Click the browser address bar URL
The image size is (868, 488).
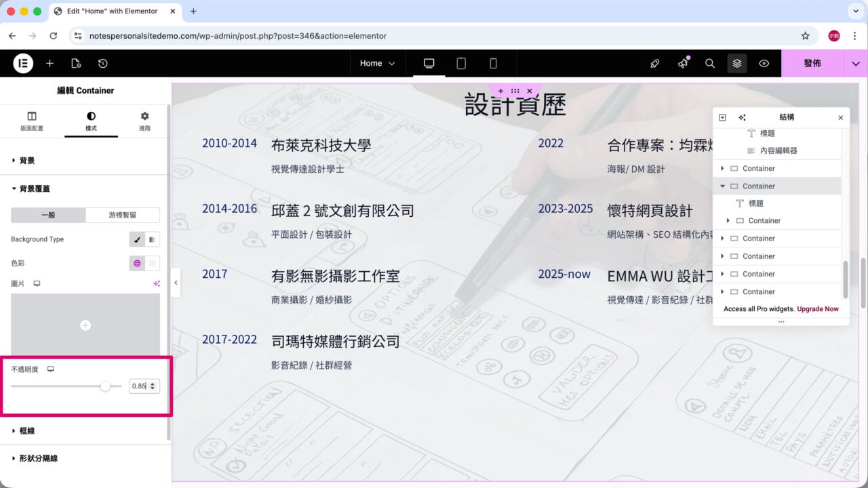click(238, 35)
